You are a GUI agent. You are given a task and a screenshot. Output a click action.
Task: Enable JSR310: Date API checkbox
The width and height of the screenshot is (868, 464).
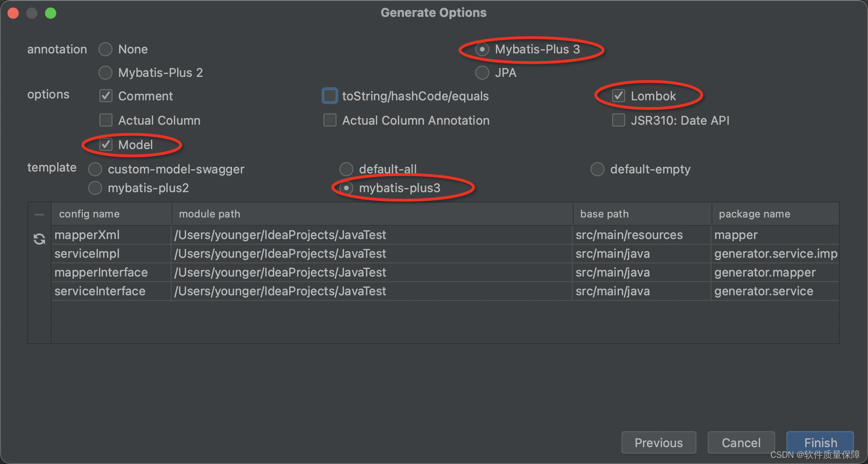coord(619,120)
